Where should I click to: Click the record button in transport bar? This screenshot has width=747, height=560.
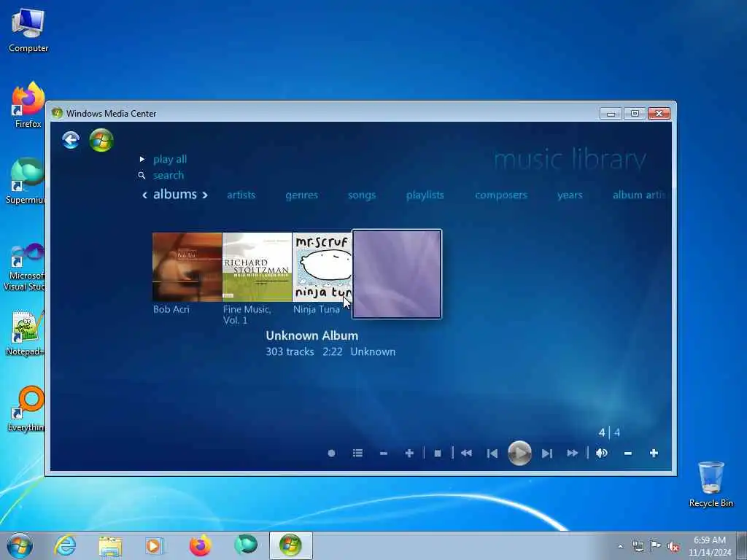click(332, 454)
